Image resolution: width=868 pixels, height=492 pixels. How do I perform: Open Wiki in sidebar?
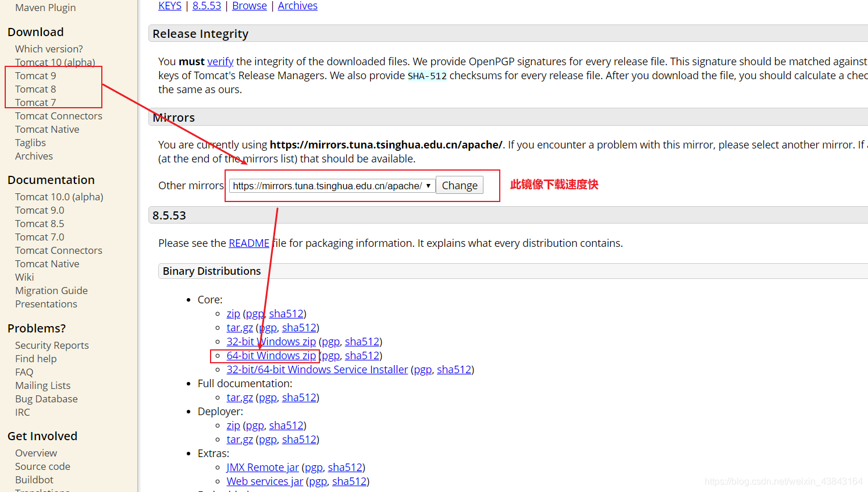click(x=24, y=277)
